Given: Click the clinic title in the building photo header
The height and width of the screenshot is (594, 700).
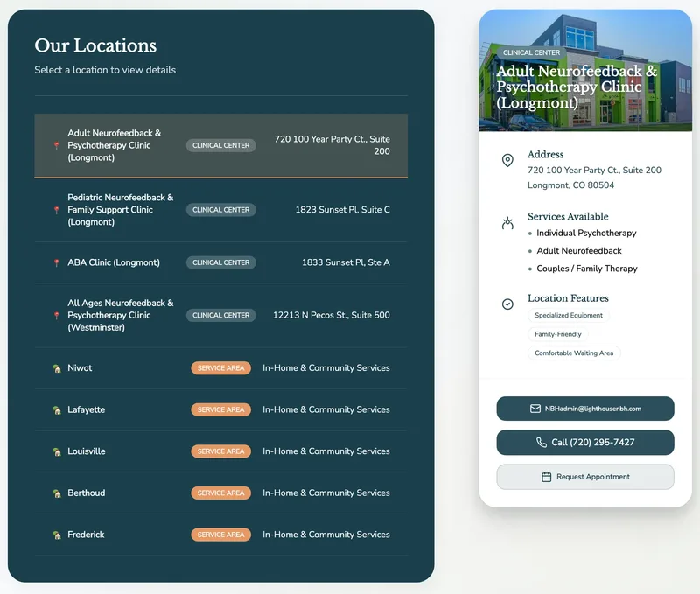Looking at the screenshot, I should [577, 87].
